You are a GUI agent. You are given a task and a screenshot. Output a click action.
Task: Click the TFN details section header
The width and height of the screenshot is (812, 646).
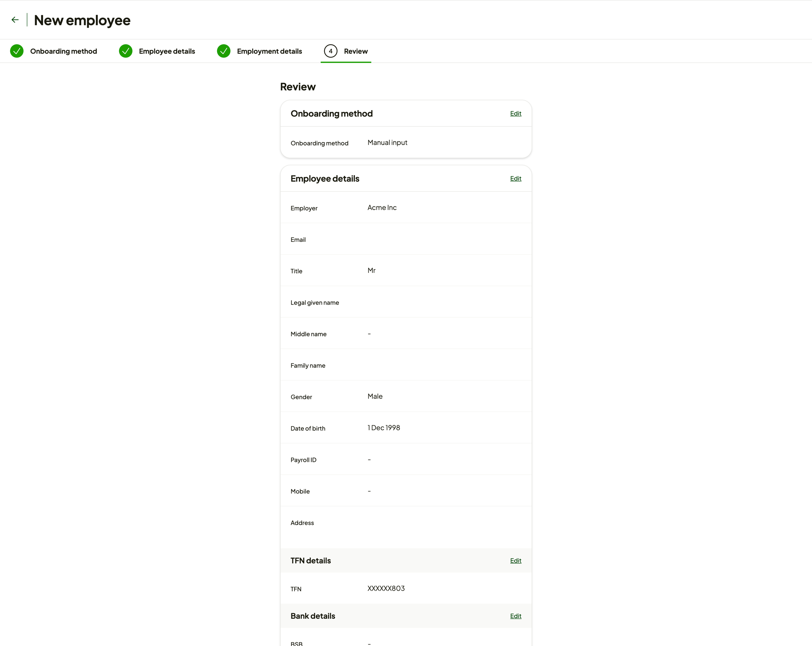point(311,560)
